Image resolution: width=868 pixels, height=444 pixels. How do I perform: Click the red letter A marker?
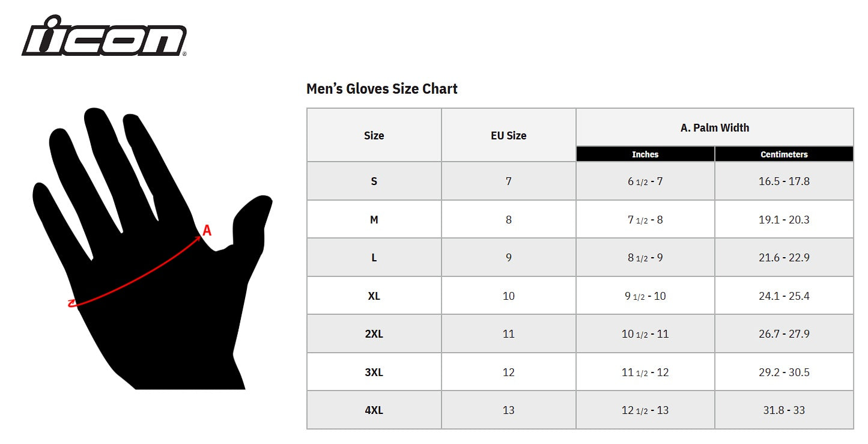pos(207,230)
